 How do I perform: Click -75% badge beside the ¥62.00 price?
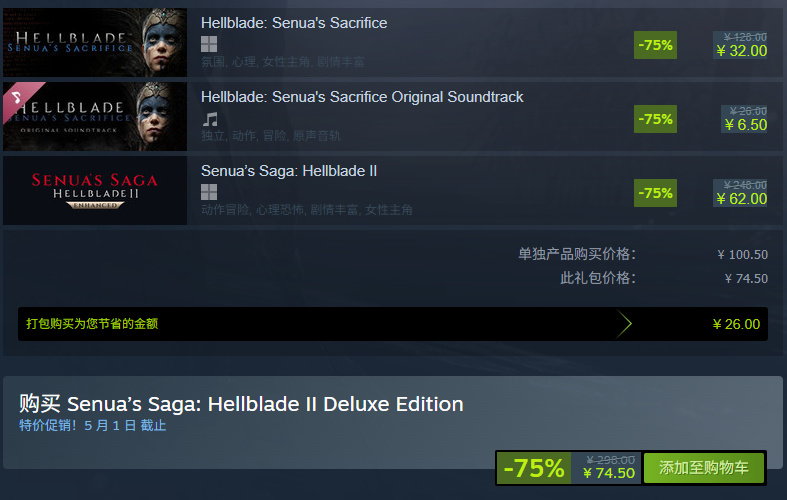655,192
